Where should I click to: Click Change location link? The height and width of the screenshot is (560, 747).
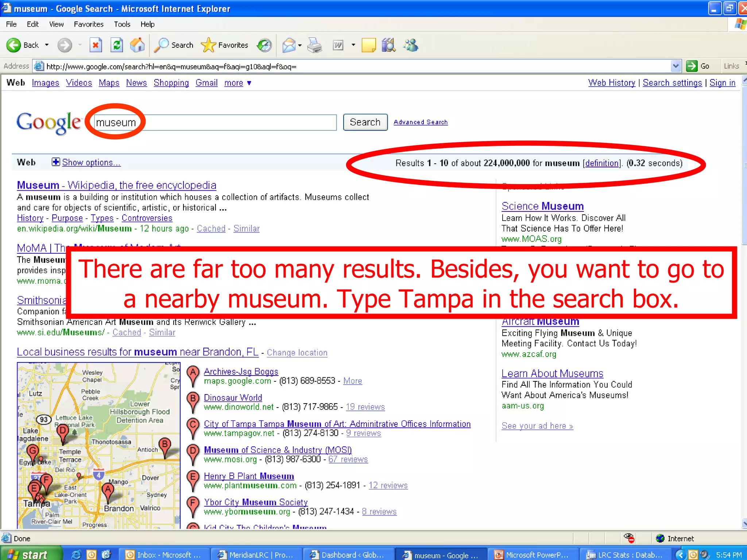(297, 353)
